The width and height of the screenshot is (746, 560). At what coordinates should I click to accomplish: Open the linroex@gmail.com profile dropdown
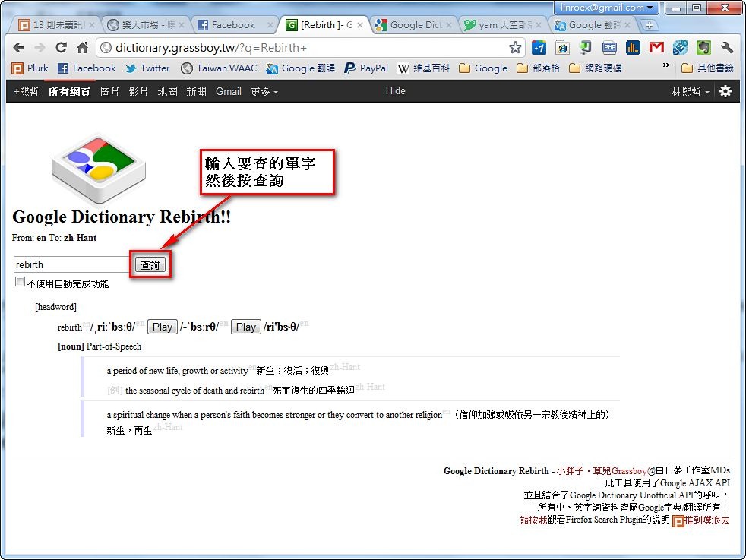click(606, 8)
